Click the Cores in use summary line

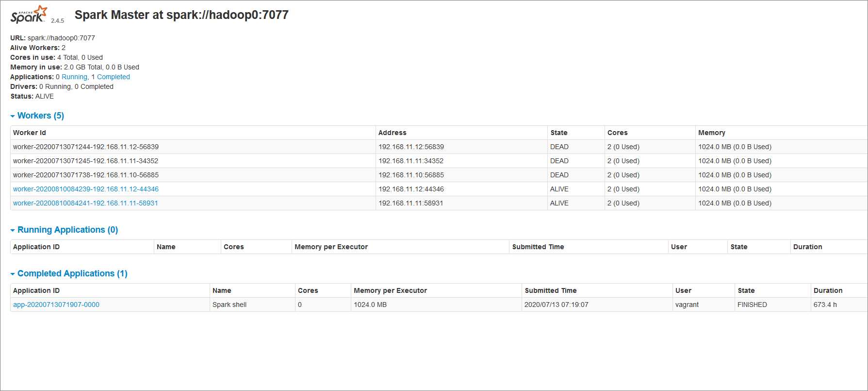[x=56, y=57]
